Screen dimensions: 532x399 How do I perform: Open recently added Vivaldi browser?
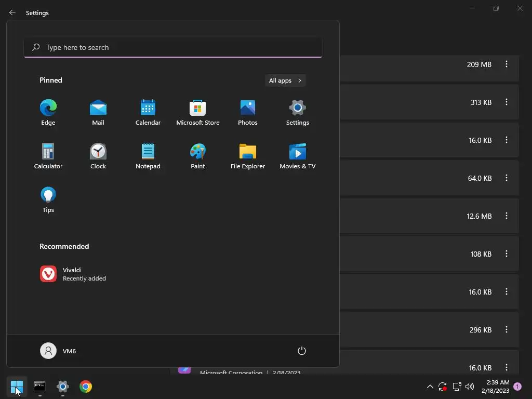[73, 274]
